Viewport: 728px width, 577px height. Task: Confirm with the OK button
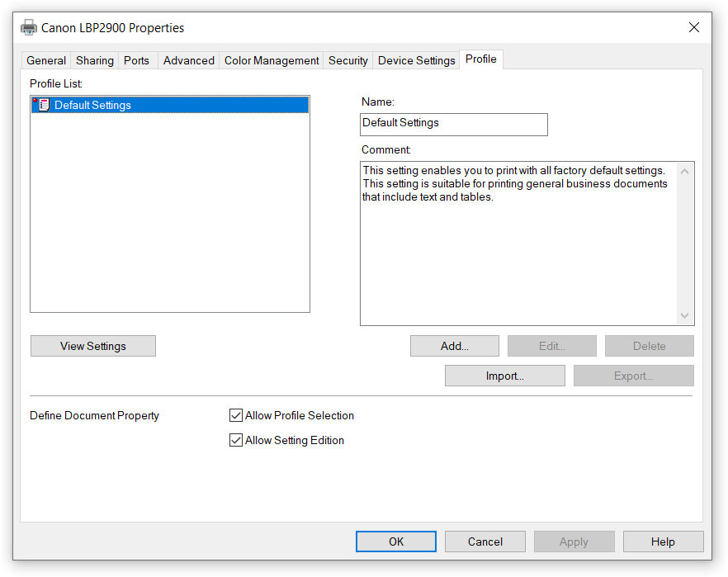[396, 542]
